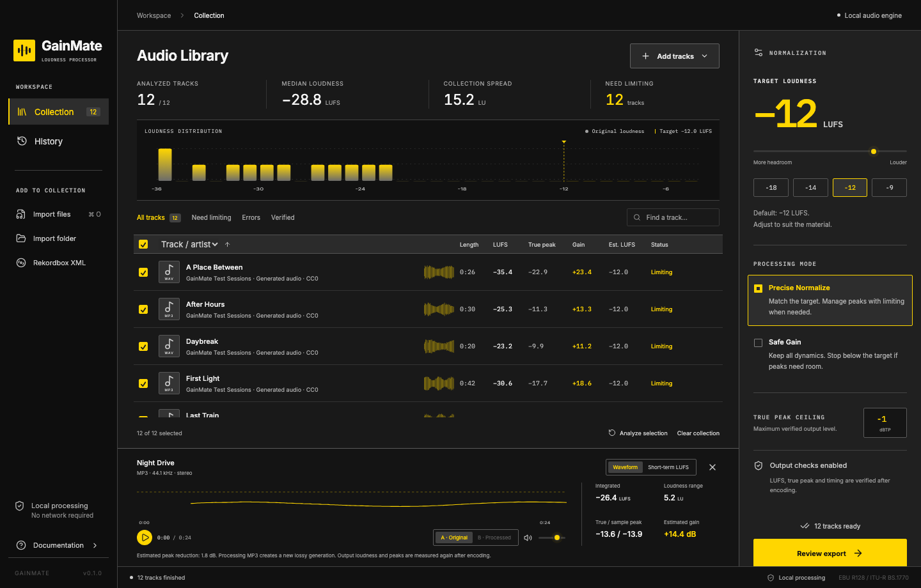
Task: Click the Local processing shield icon in sidebar
Action: (x=20, y=506)
